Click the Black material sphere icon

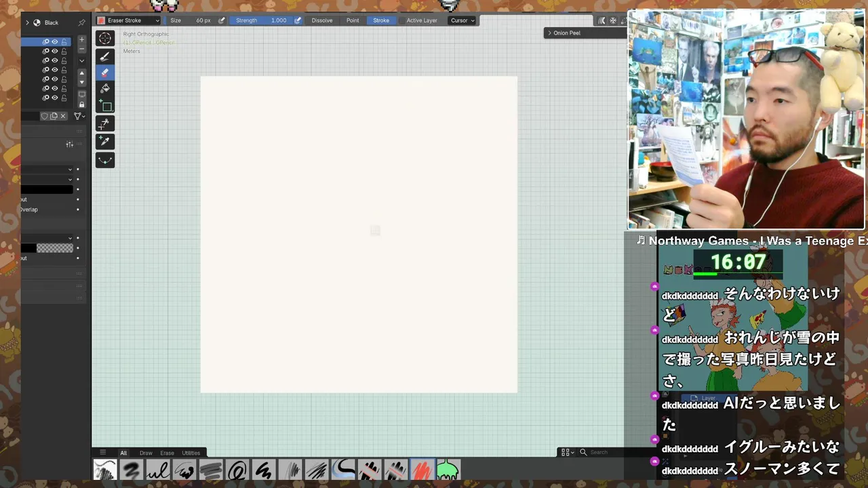coord(37,22)
